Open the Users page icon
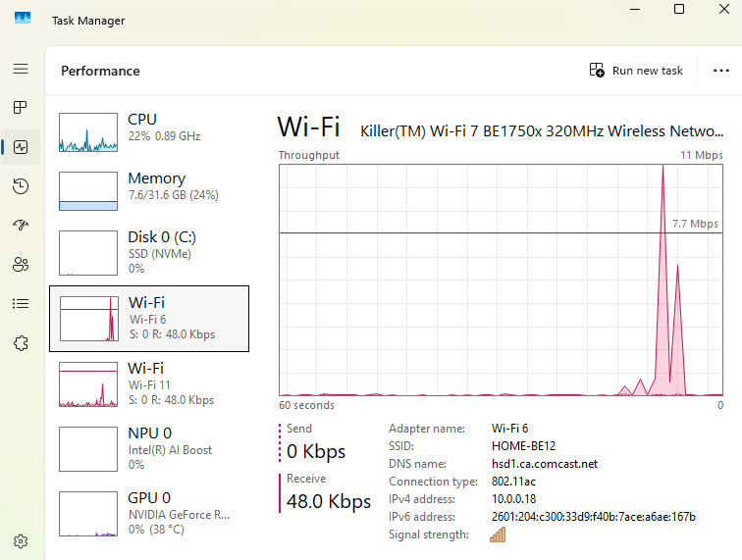Image resolution: width=742 pixels, height=560 pixels. pyautogui.click(x=21, y=264)
